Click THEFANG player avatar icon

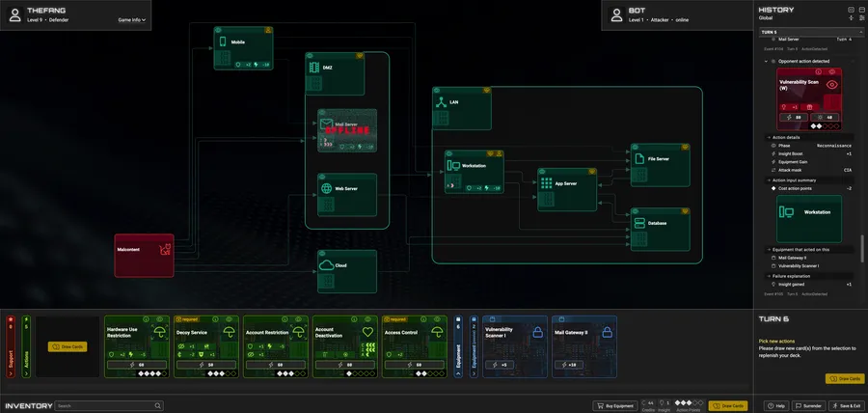(x=15, y=14)
